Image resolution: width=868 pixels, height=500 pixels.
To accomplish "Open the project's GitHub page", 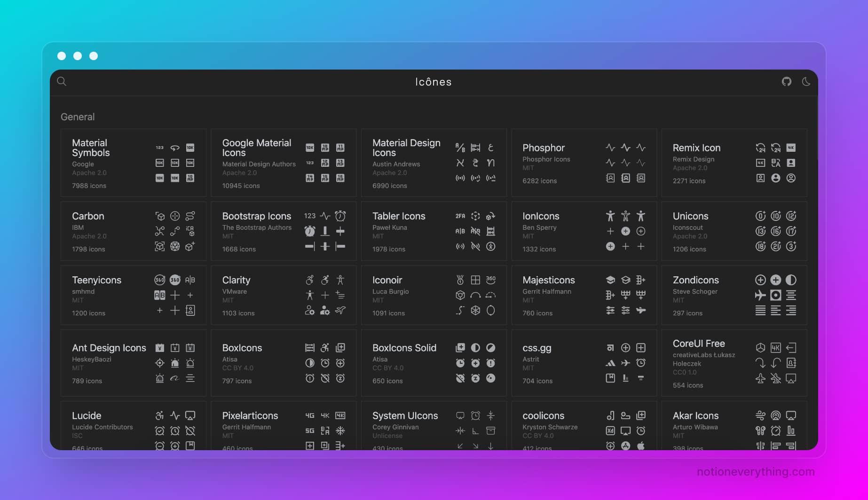I will (x=787, y=81).
